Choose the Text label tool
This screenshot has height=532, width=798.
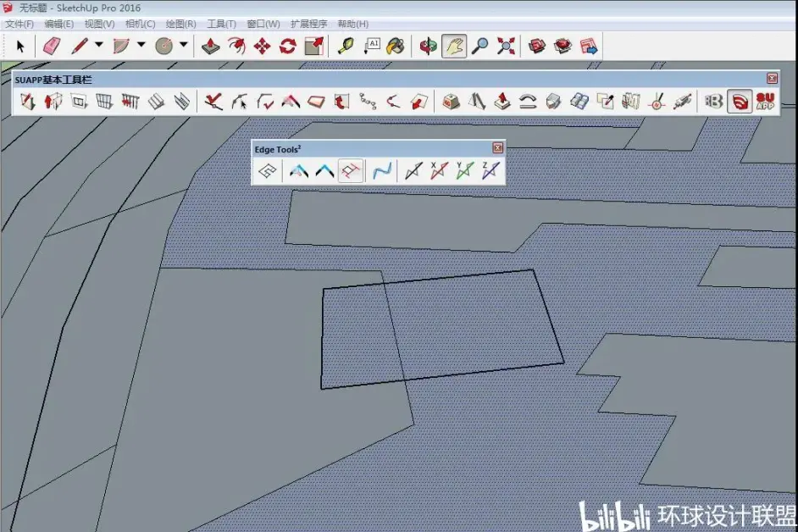372,46
